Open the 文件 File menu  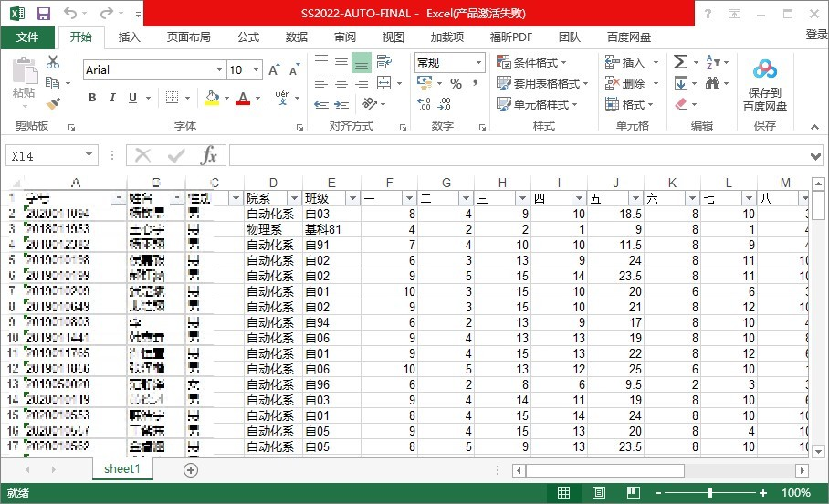point(27,37)
